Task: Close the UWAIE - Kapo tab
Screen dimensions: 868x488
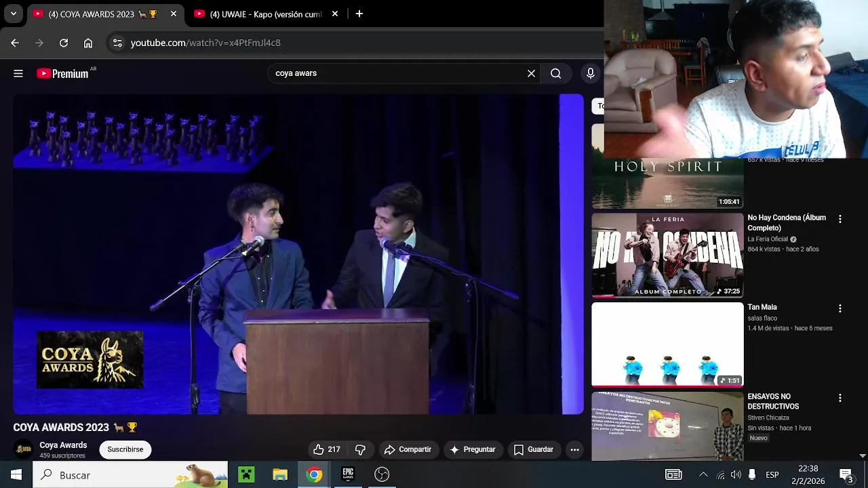Action: 335,14
